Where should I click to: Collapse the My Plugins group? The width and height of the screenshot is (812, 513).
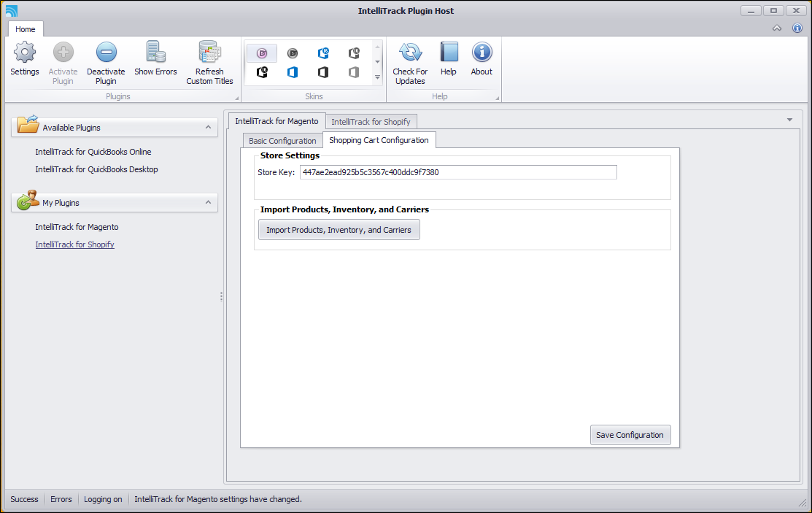point(208,202)
